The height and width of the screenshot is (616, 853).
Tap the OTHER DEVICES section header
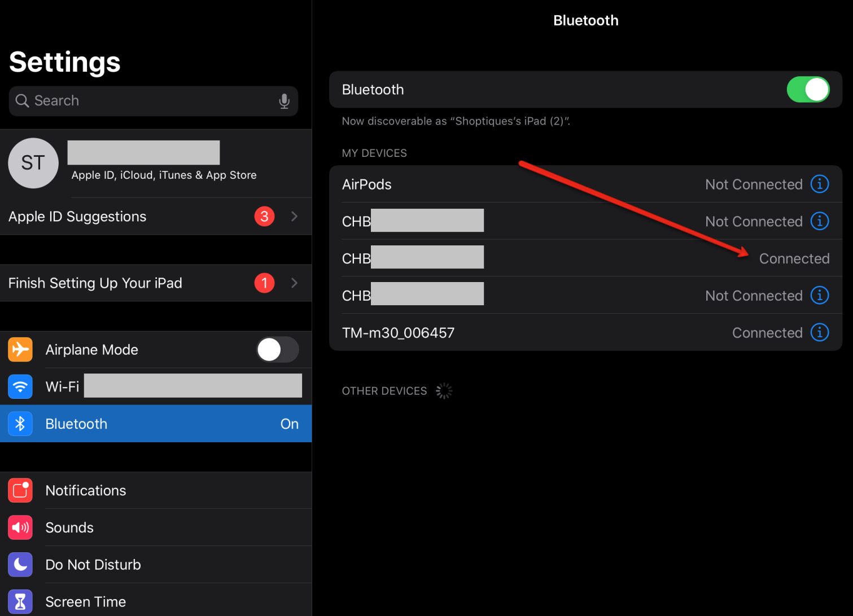click(x=384, y=391)
